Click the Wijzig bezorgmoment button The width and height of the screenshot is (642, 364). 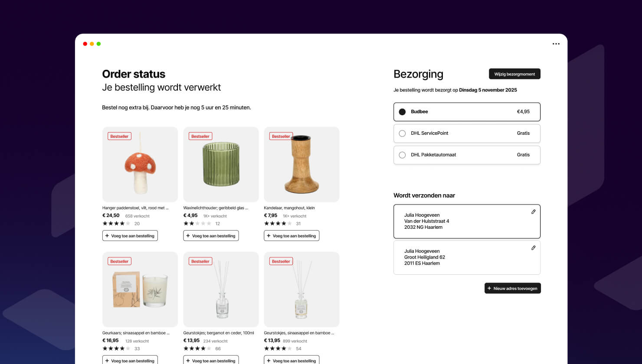[514, 74]
